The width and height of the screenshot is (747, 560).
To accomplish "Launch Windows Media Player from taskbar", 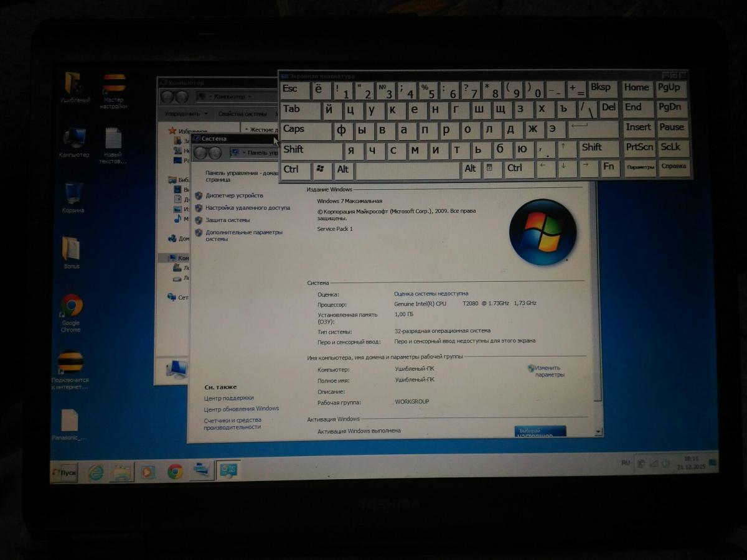I will [148, 472].
